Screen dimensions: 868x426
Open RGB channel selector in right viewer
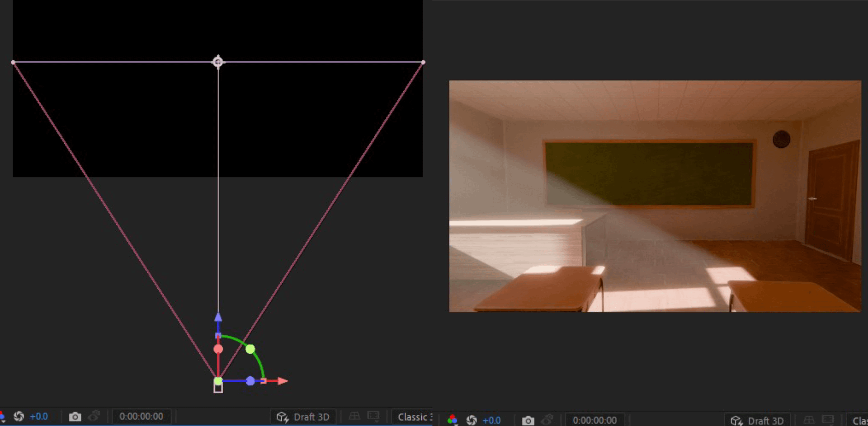pos(452,421)
